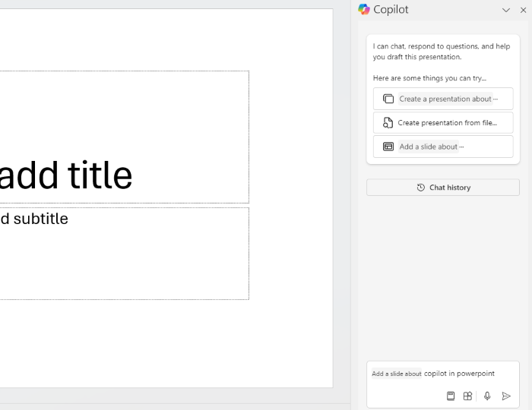Choose 'Create presentation from file...' suggestion
The image size is (532, 410).
point(443,123)
